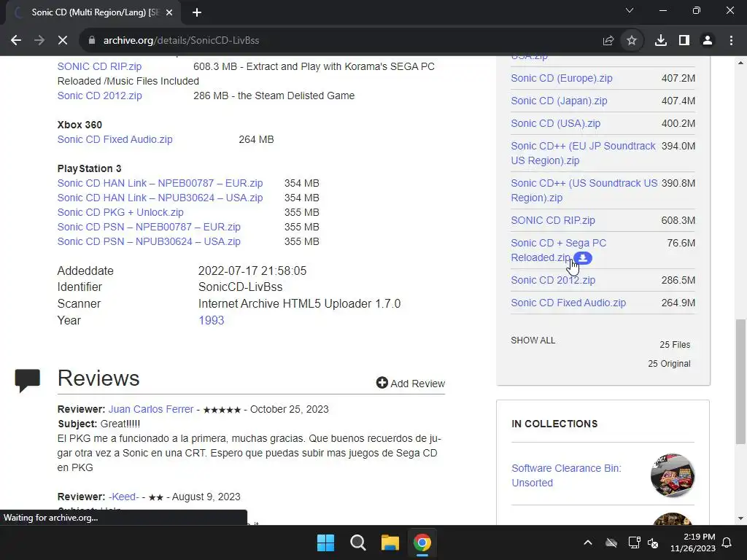Click the muted volume tray icon
This screenshot has width=747, height=560.
pyautogui.click(x=653, y=542)
